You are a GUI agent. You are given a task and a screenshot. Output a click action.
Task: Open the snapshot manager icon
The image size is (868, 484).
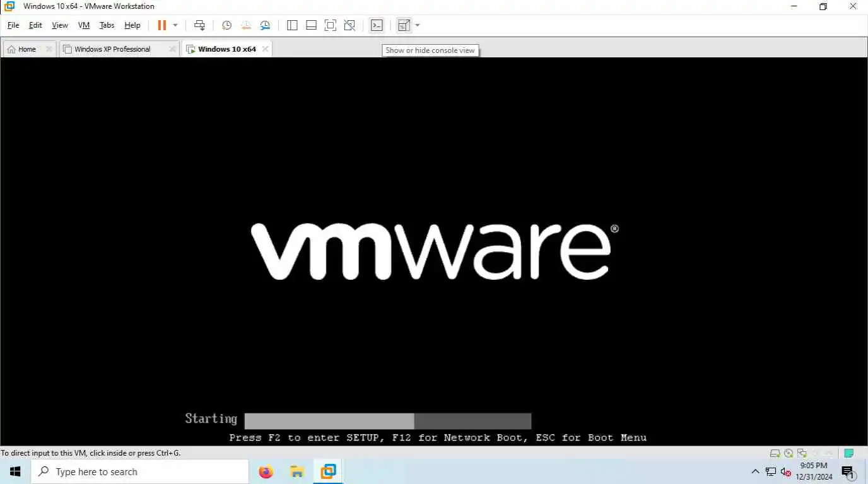[266, 25]
